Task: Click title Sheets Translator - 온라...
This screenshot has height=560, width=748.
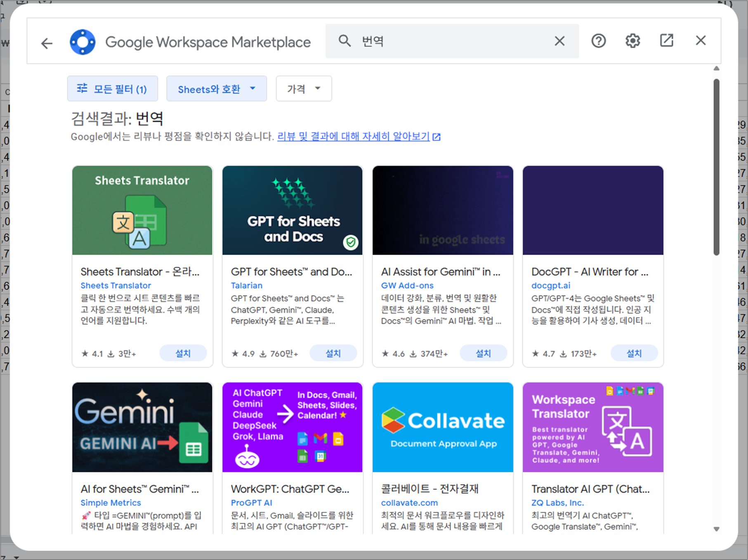Action: [140, 272]
